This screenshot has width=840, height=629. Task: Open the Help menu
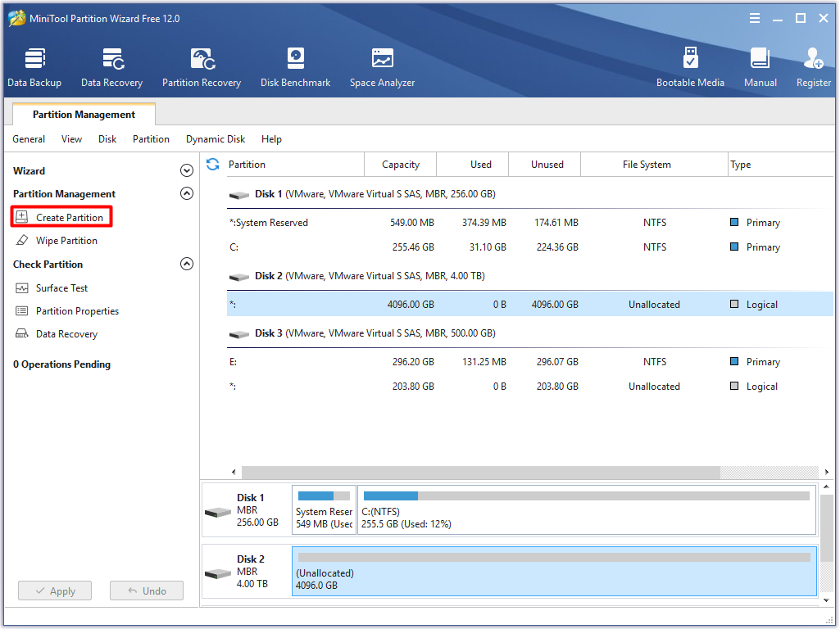click(x=271, y=139)
